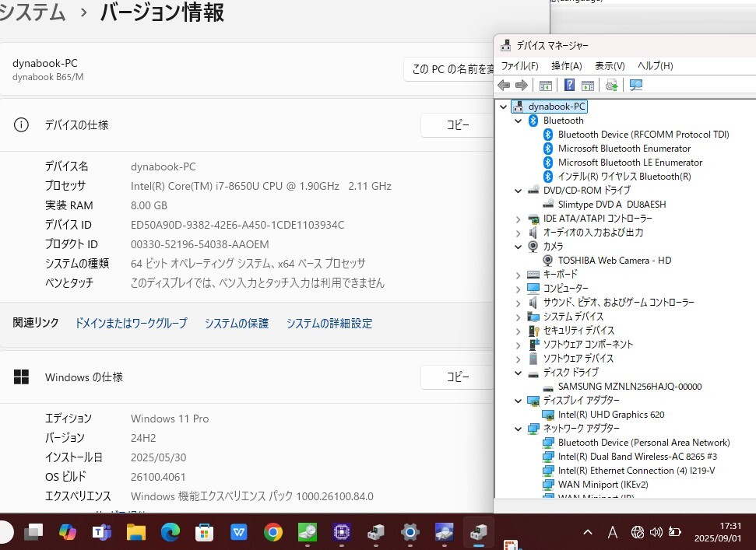Open the 表示(V) menu
This screenshot has height=550, width=756.
tap(610, 66)
